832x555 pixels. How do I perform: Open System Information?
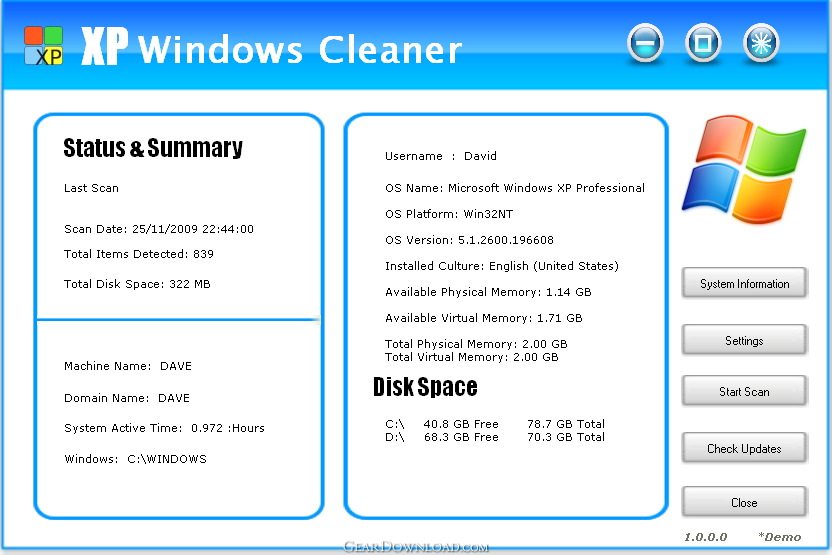pyautogui.click(x=744, y=283)
